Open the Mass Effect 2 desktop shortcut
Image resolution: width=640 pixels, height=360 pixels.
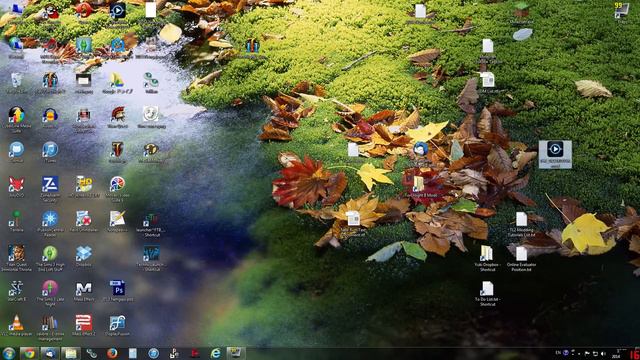click(84, 323)
